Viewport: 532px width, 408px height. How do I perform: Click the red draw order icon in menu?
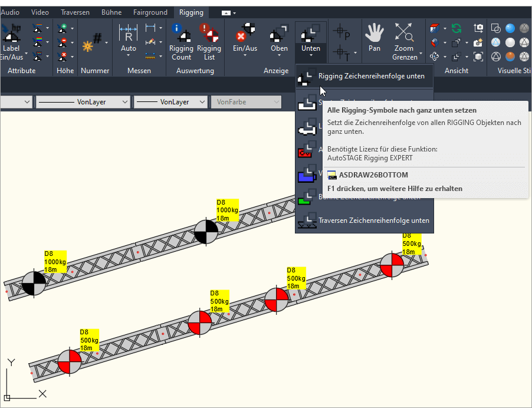[307, 150]
